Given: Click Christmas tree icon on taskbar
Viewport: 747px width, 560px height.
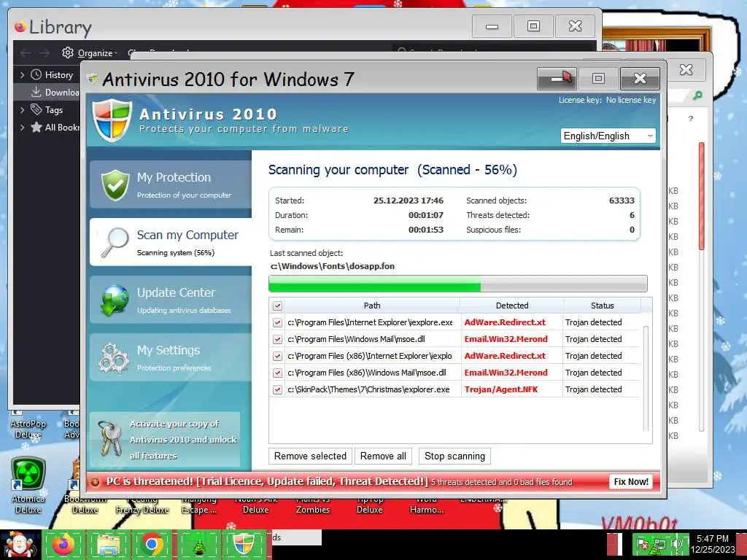Looking at the screenshot, I should point(199,545).
